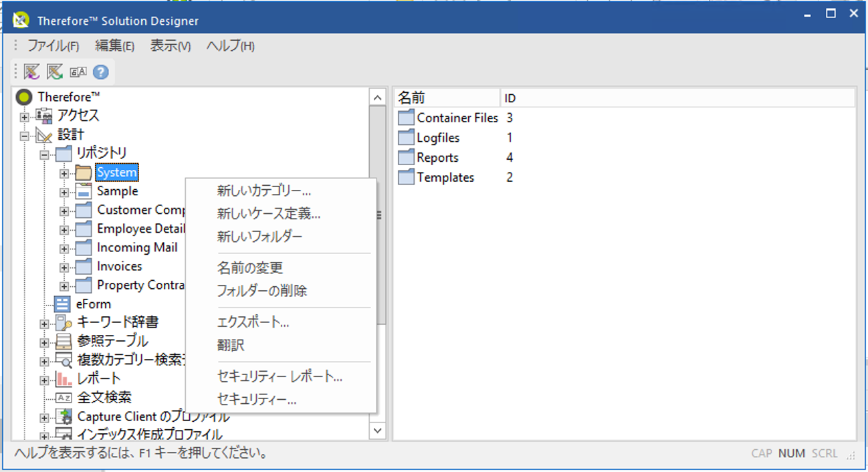The width and height of the screenshot is (868, 472).
Task: Click the Sample category icon
Action: [x=84, y=191]
